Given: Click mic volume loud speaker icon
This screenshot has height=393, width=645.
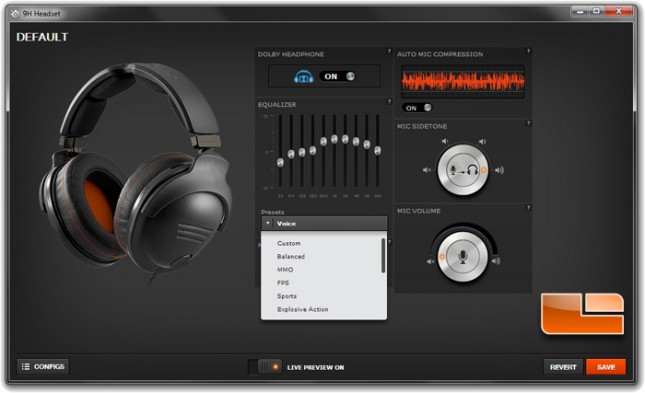Looking at the screenshot, I should coord(496,261).
